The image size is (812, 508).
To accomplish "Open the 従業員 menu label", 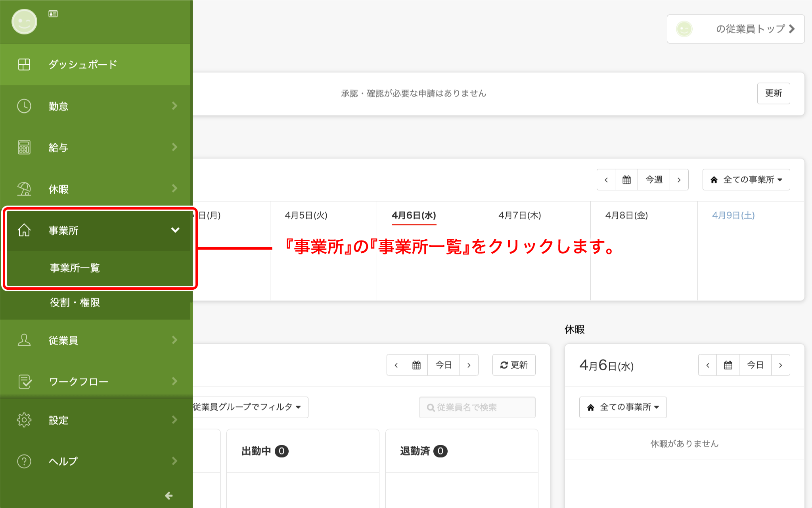I will coord(63,340).
